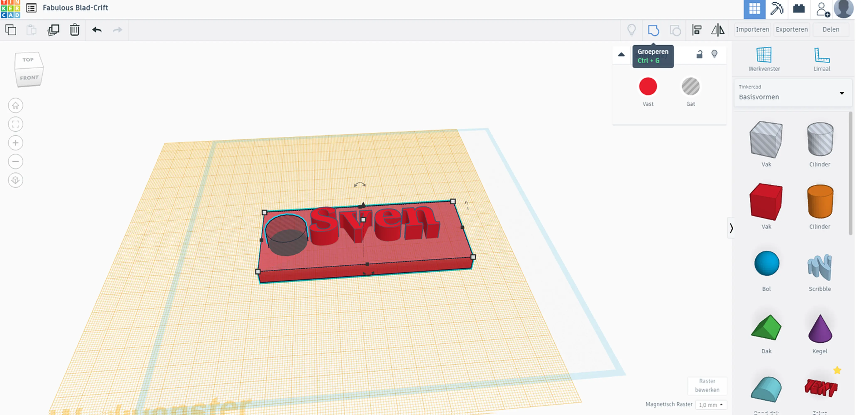Click the Home view icon
868x415 pixels.
pyautogui.click(x=16, y=106)
